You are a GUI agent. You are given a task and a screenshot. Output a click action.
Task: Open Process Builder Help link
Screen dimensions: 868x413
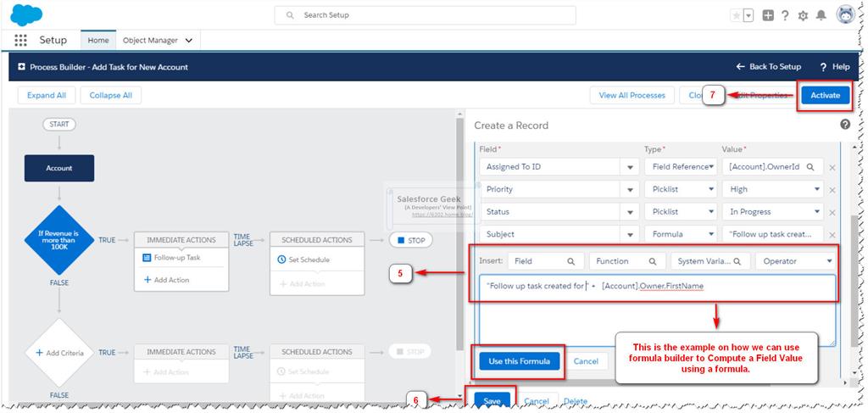pos(835,66)
